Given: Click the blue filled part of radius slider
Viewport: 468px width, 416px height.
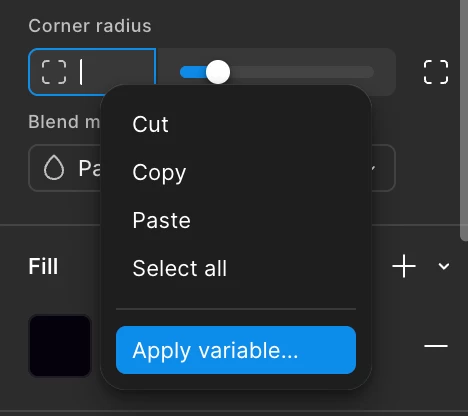Looking at the screenshot, I should coord(193,72).
